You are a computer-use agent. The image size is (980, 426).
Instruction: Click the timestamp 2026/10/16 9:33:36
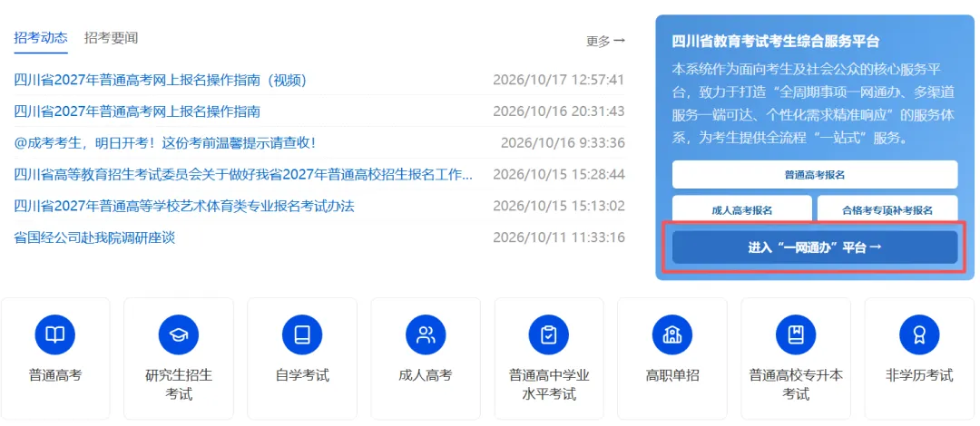click(563, 143)
